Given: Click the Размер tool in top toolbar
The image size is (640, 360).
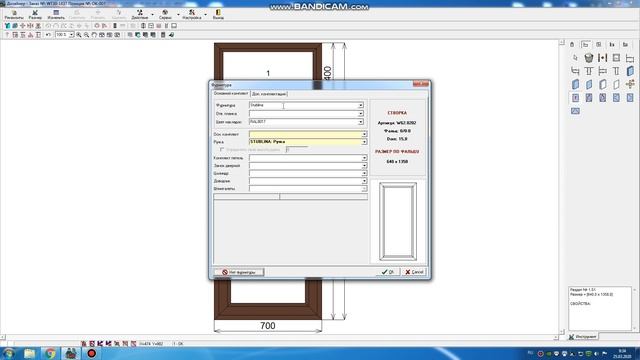Looking at the screenshot, I should (35, 15).
